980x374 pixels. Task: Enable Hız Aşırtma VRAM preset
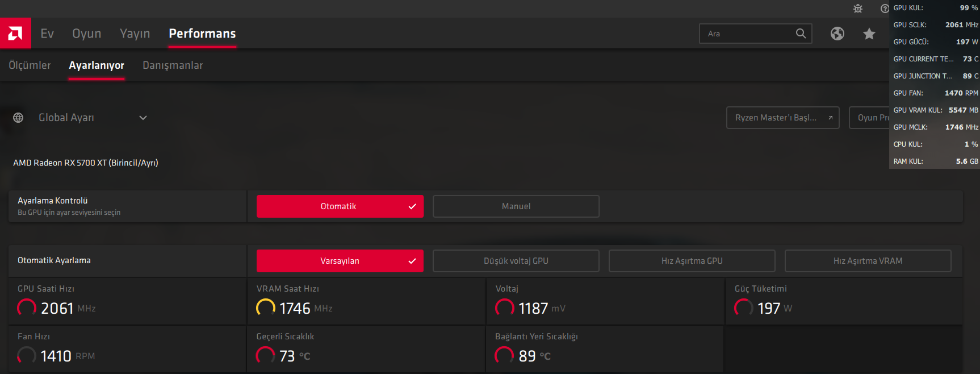(868, 261)
